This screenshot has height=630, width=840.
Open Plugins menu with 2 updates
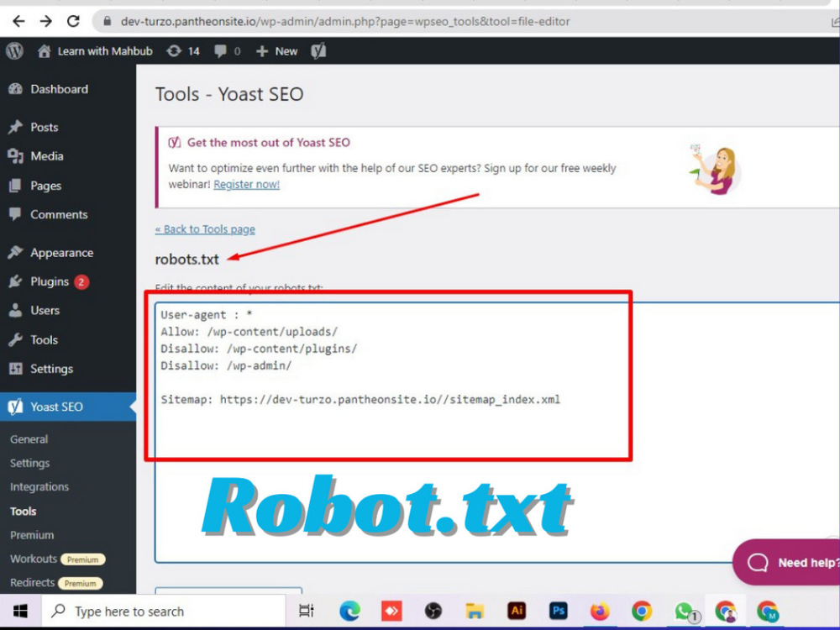60,281
